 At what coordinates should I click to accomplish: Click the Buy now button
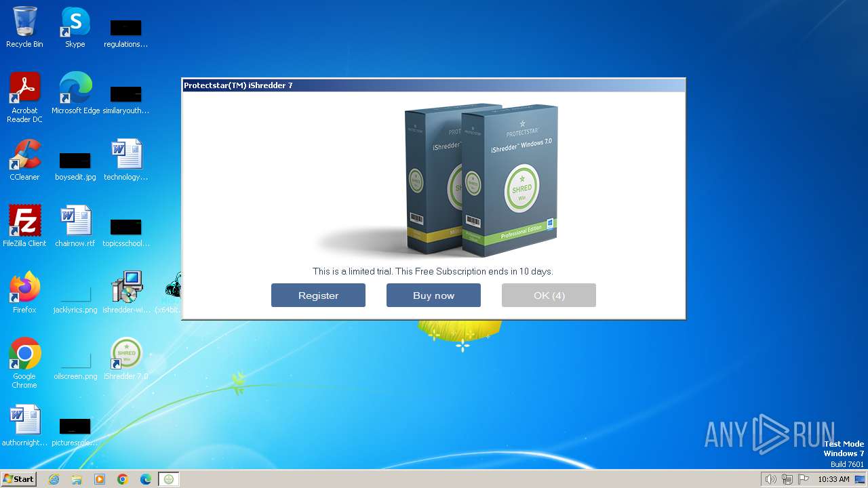(433, 296)
